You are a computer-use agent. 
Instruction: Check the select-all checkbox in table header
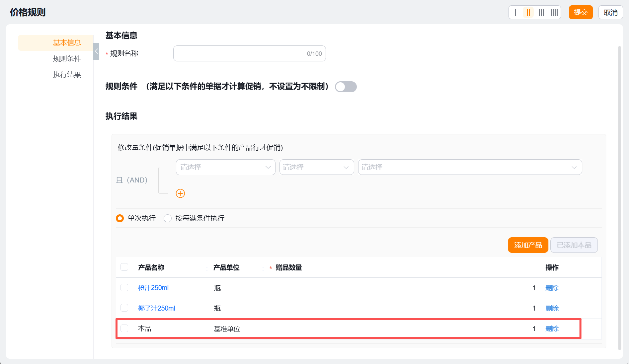coord(124,267)
